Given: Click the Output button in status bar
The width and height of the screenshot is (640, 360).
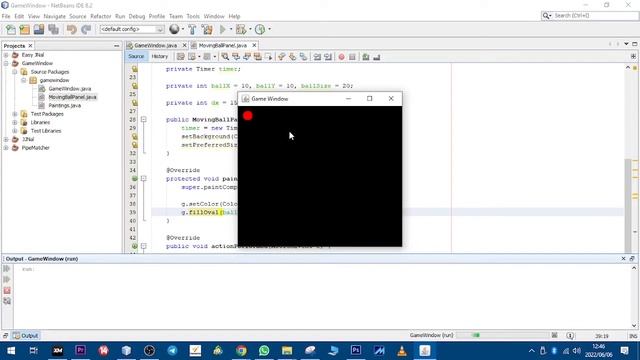Looking at the screenshot, I should pyautogui.click(x=25, y=336).
